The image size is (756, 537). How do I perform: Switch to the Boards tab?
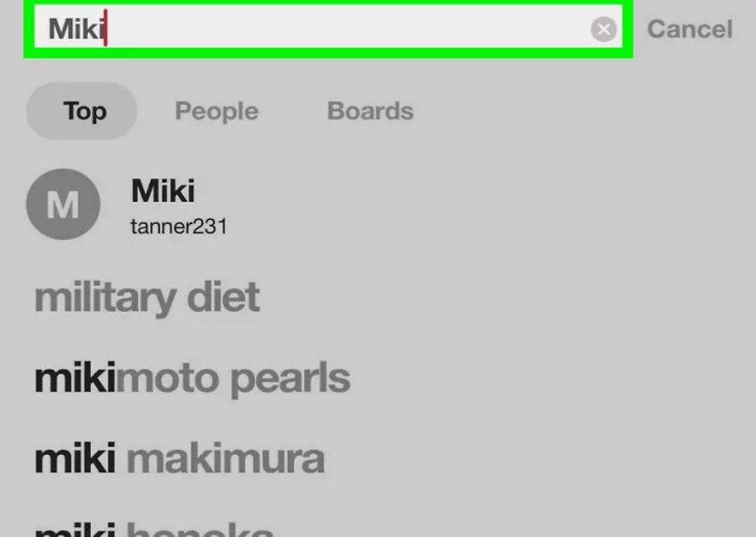[x=370, y=111]
